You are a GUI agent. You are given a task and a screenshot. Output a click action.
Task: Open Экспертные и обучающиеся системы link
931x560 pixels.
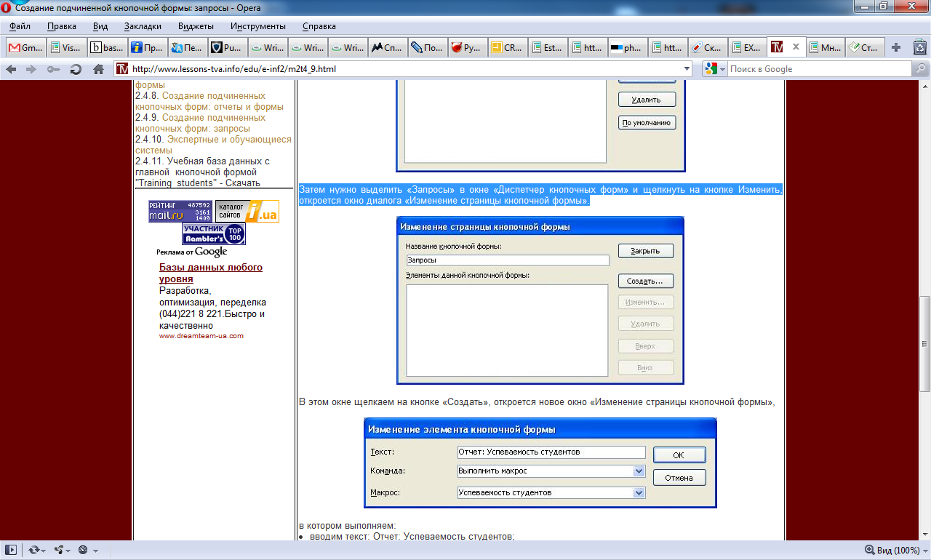tap(213, 145)
